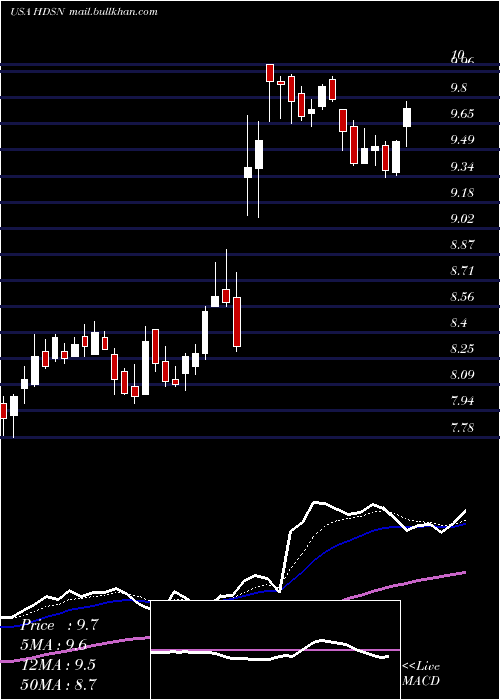Click the 7.78 price axis label
500x700 pixels.
[462, 428]
